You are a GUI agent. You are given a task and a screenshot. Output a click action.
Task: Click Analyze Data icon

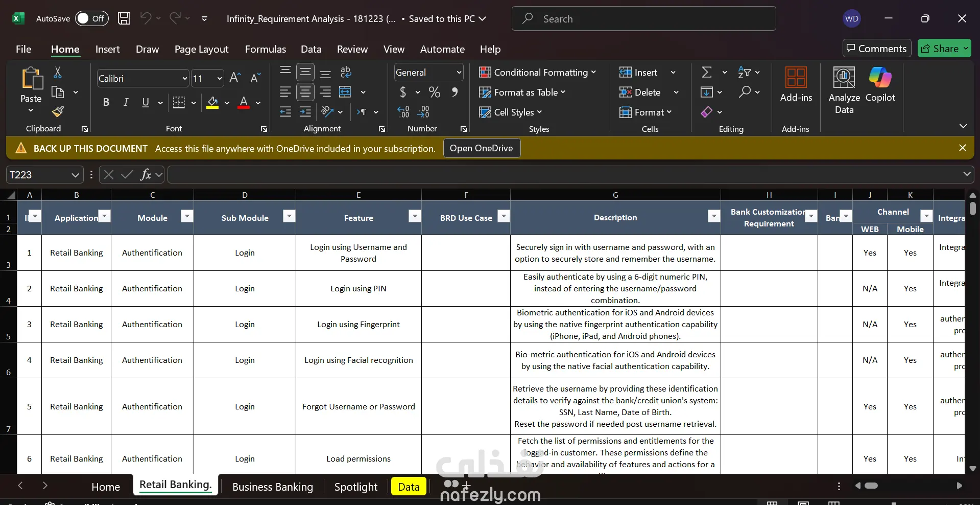pyautogui.click(x=844, y=90)
